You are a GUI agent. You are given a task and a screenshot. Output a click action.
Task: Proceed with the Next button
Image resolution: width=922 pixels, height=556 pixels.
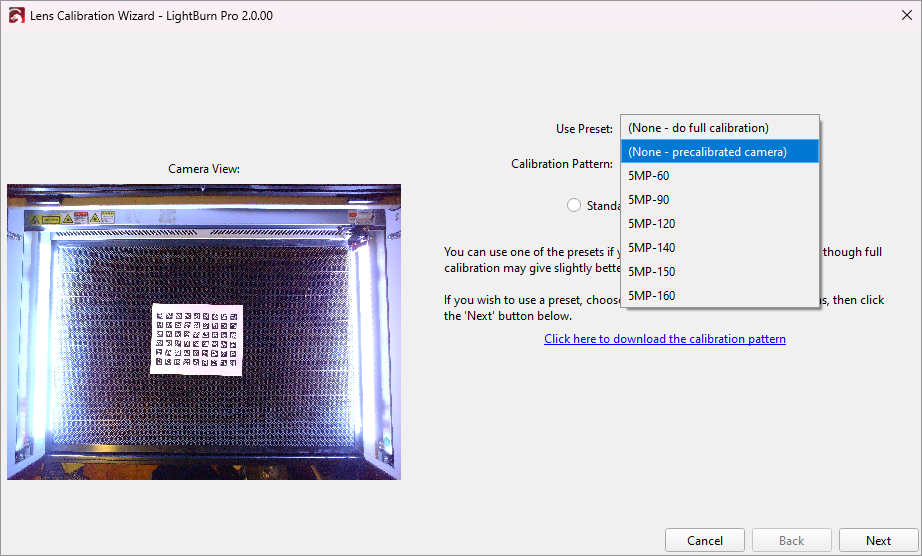click(878, 541)
